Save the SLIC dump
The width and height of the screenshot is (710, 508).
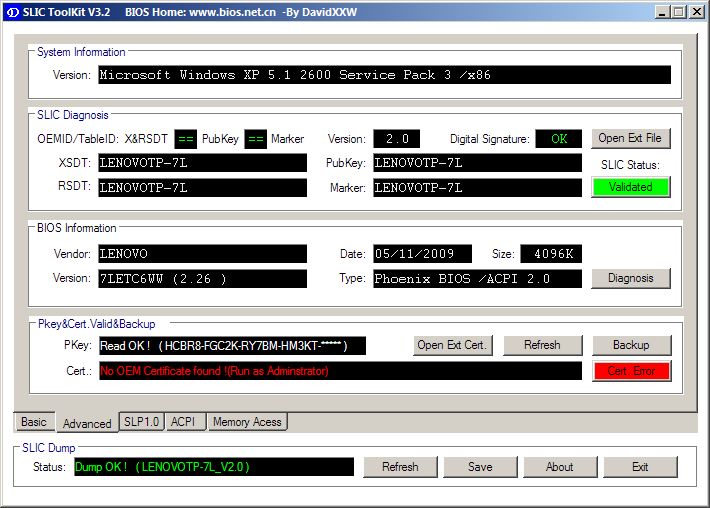click(x=480, y=467)
